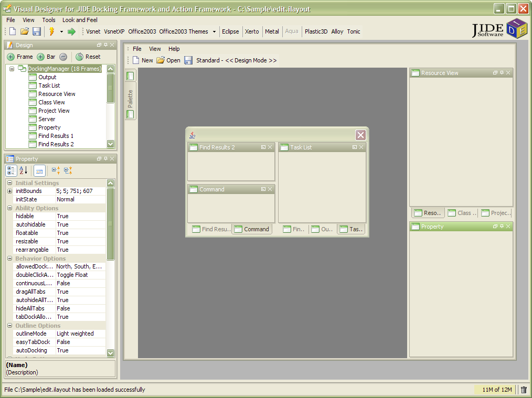Collapse the Behavior Options category
The width and height of the screenshot is (532, 398).
[10, 259]
